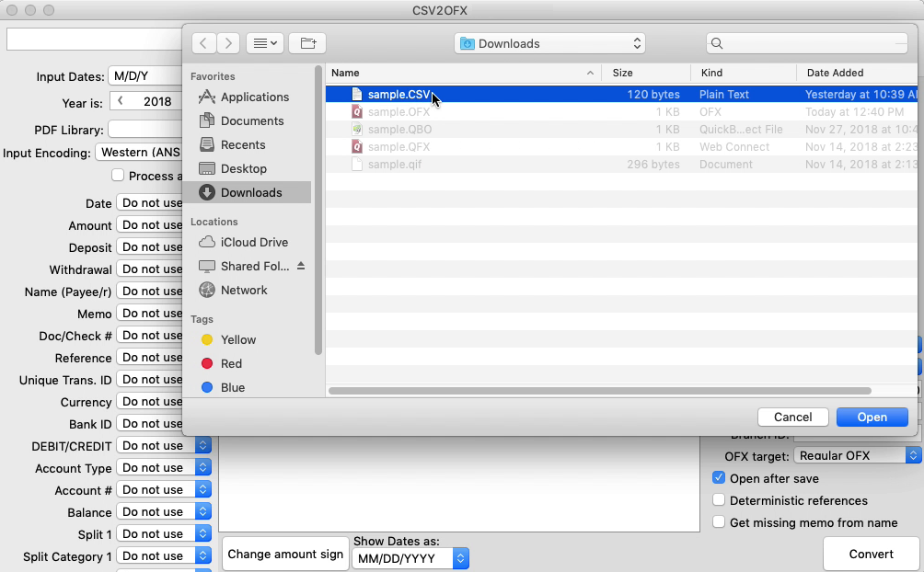Sort files by Size column
This screenshot has width=924, height=572.
(x=646, y=73)
